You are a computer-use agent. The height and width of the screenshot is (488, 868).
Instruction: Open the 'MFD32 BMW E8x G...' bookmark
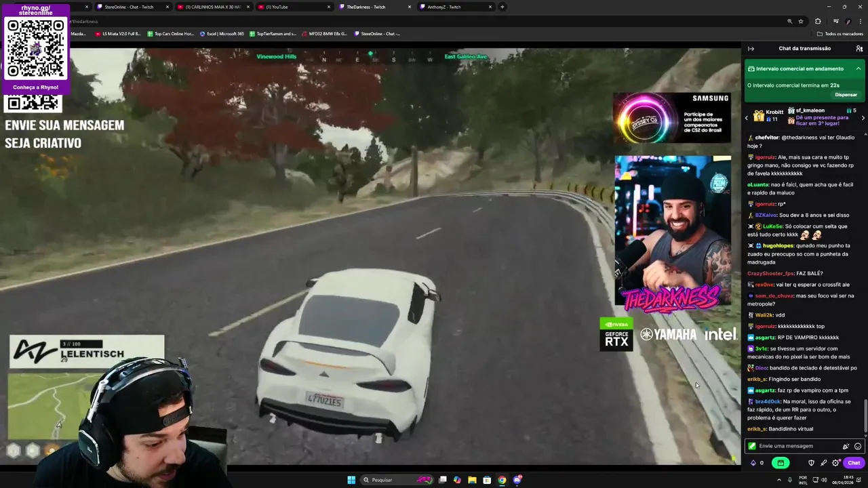coord(324,33)
